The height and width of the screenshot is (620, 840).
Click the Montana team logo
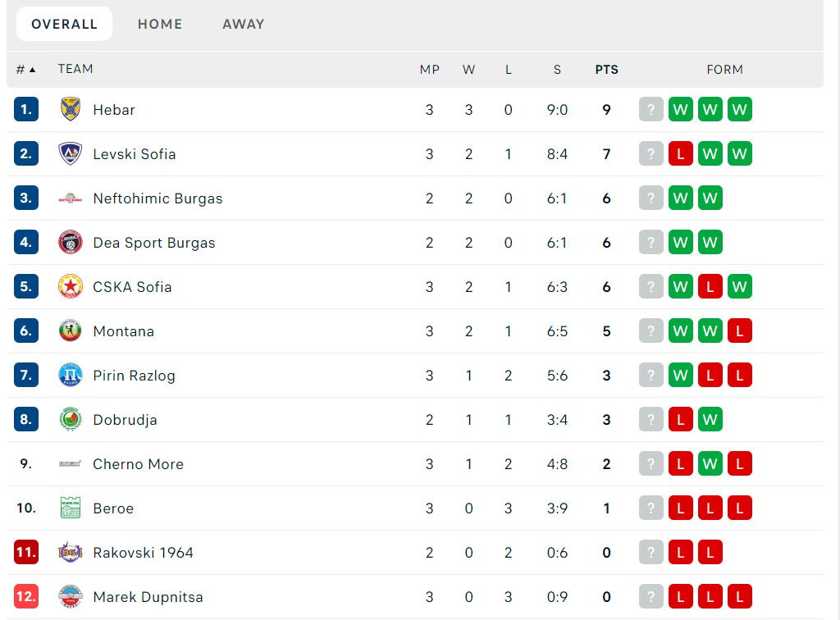point(71,331)
